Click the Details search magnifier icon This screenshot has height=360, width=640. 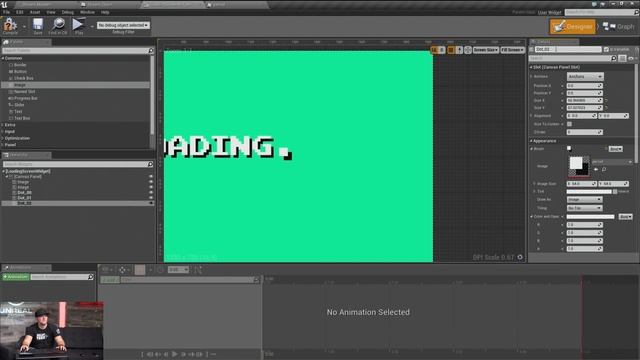pyautogui.click(x=613, y=59)
